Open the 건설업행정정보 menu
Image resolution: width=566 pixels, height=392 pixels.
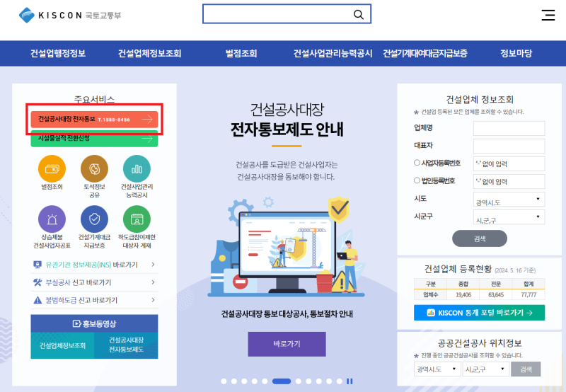click(58, 53)
